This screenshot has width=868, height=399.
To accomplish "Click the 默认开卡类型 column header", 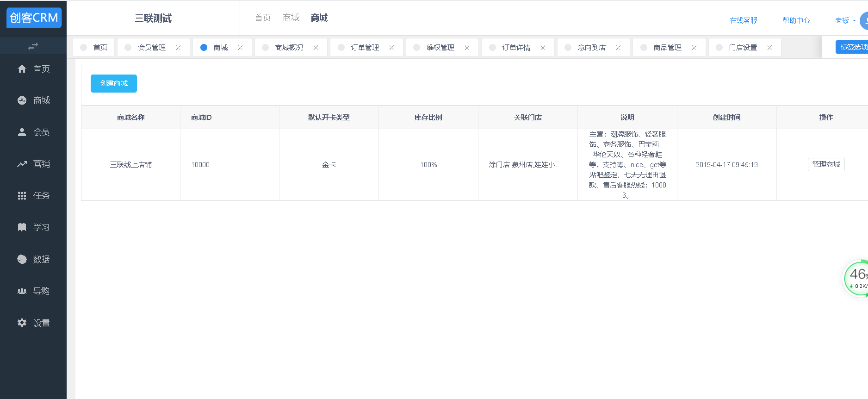I will point(329,118).
